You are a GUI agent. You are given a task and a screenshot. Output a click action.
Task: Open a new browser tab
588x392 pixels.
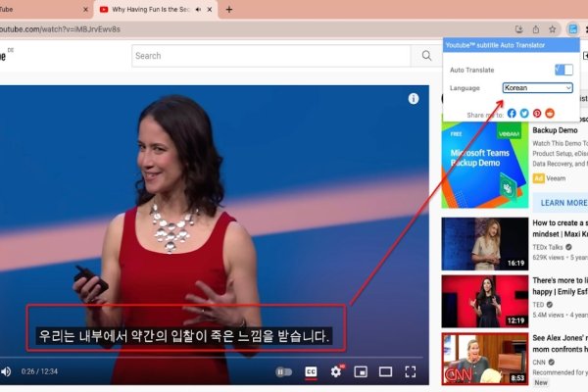pyautogui.click(x=229, y=10)
